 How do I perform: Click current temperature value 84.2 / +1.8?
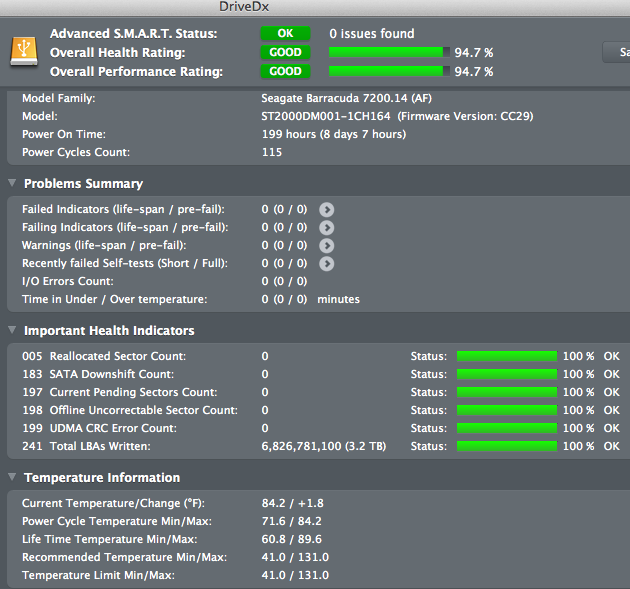[292, 503]
